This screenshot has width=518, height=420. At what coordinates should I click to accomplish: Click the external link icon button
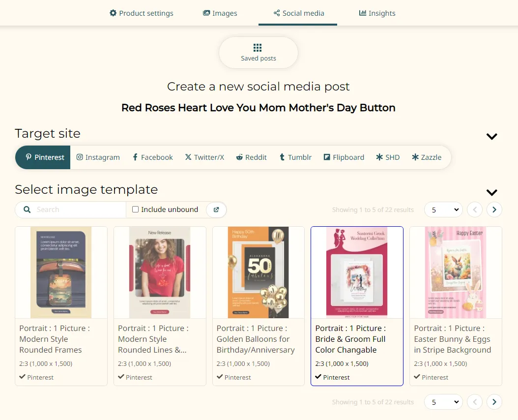click(216, 210)
